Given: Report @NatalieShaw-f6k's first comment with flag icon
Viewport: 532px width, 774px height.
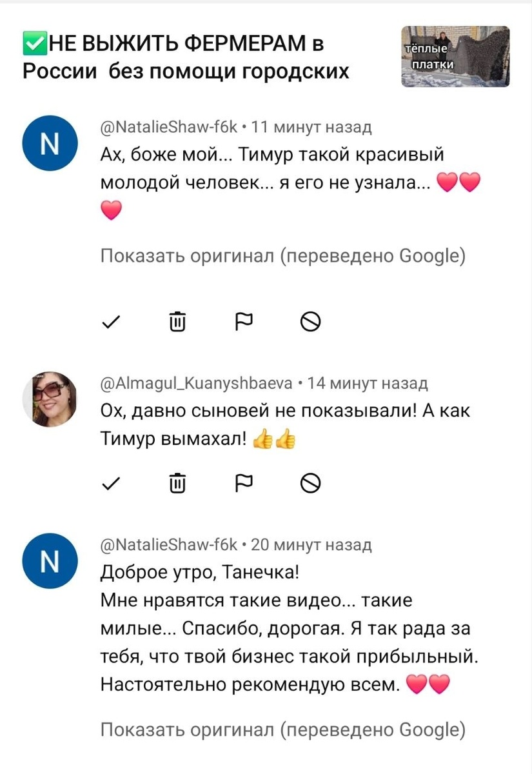Looking at the screenshot, I should [x=243, y=321].
